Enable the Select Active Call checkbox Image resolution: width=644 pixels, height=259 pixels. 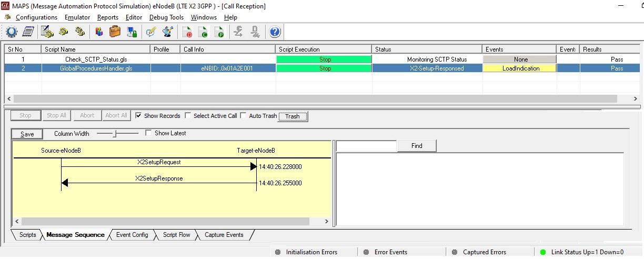pyautogui.click(x=188, y=116)
